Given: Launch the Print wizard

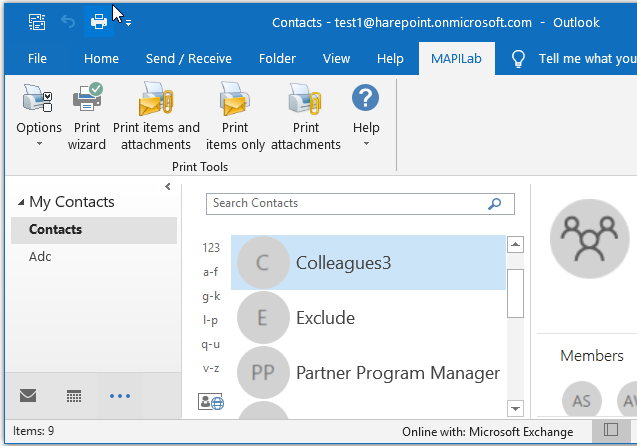Looking at the screenshot, I should point(87,116).
